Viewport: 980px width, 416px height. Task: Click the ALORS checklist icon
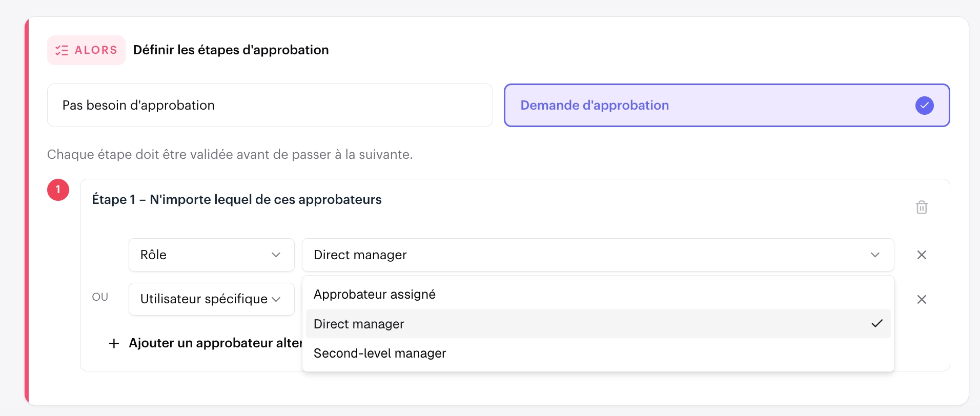click(62, 50)
